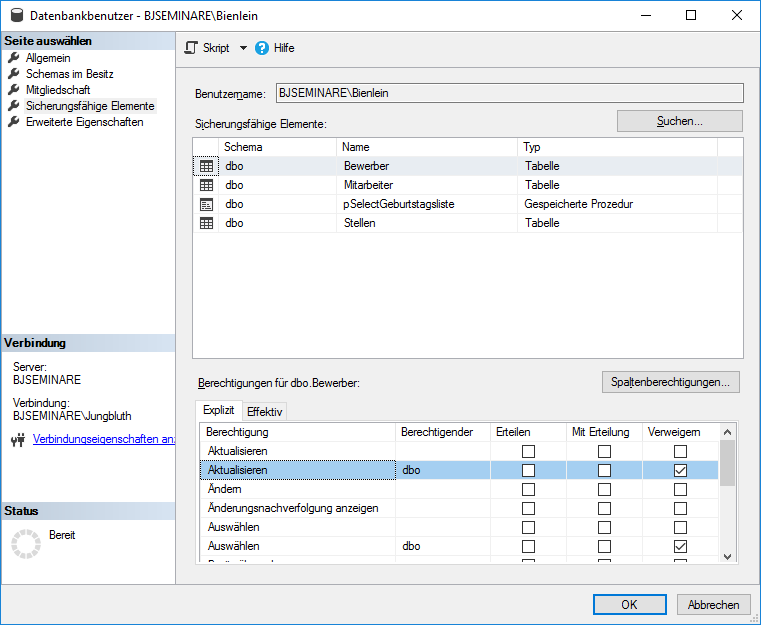Switch to the Effektiv tab
This screenshot has height=625, width=761.
265,411
